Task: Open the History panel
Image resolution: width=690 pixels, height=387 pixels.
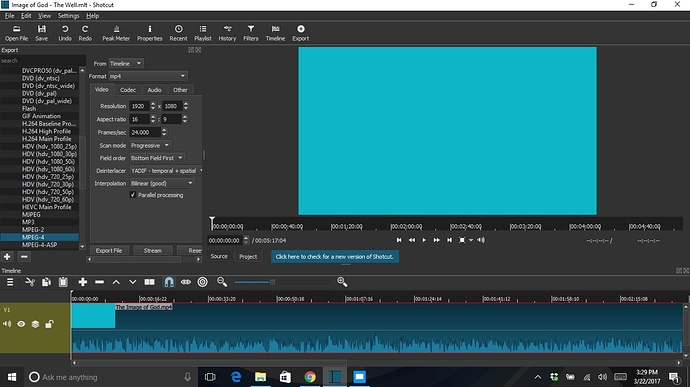Action: pyautogui.click(x=227, y=33)
